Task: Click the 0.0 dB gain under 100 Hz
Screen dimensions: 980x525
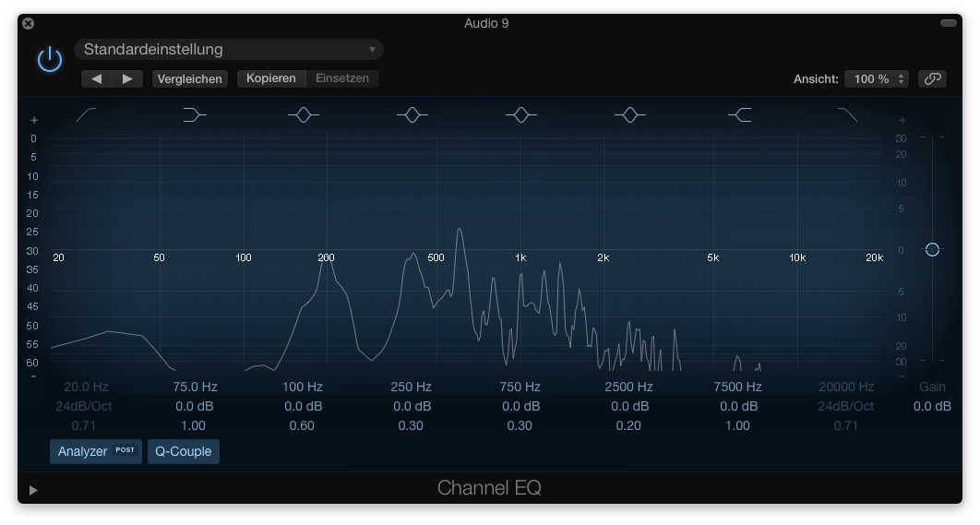Action: click(303, 406)
